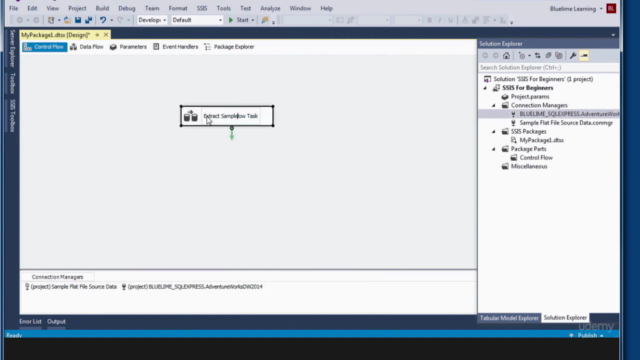This screenshot has width=640, height=360.
Task: Click the Pending Changes Filter clock icon
Action: (x=522, y=56)
